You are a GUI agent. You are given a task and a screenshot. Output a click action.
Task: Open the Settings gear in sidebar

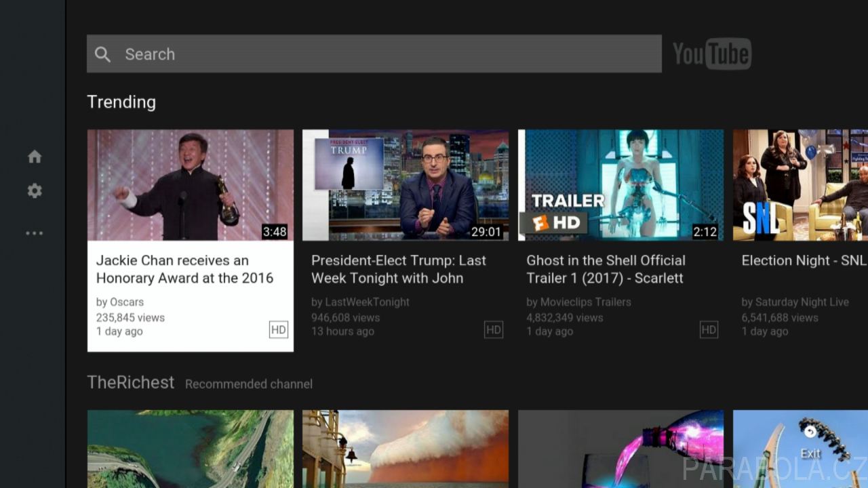coord(35,191)
